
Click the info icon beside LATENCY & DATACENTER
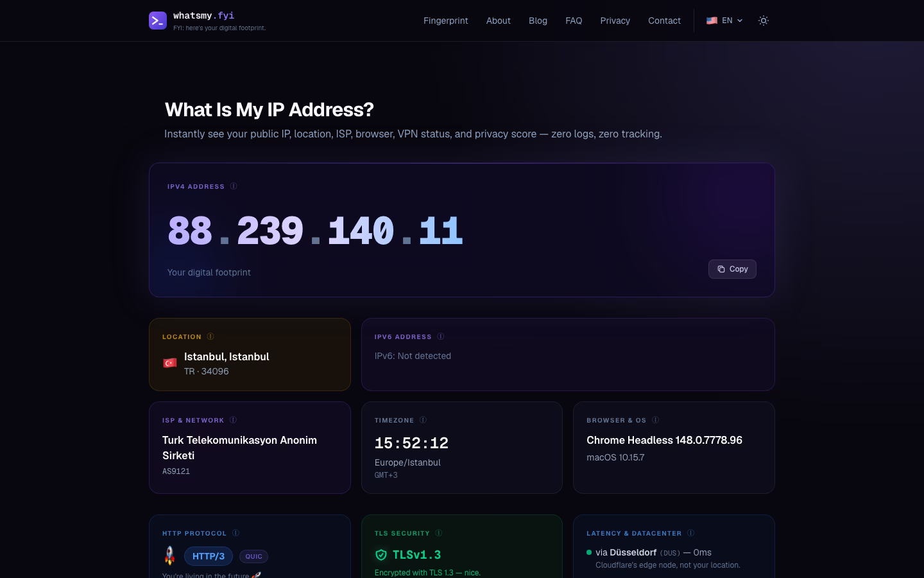coord(691,533)
